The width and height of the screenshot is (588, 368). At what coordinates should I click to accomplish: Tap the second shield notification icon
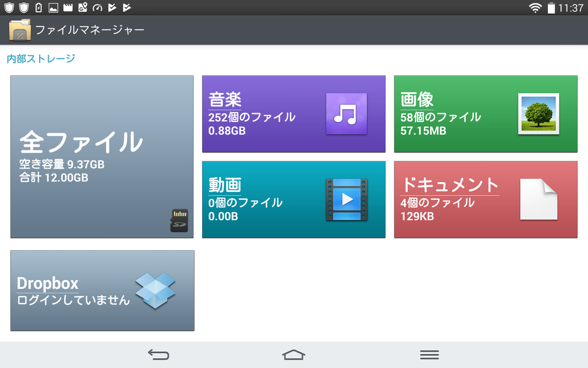coord(24,7)
